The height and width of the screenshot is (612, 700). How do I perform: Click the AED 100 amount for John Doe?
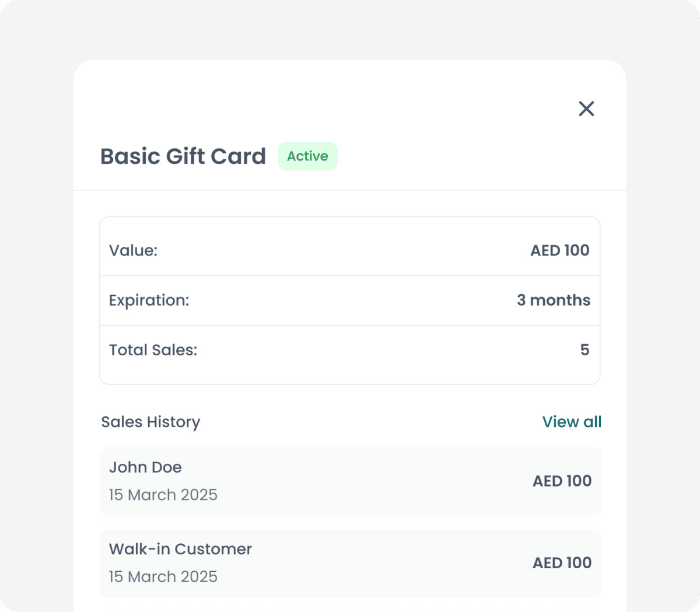562,481
